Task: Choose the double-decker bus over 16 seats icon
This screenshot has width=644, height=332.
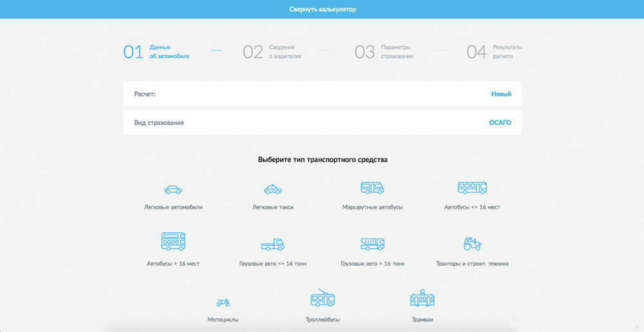Action: [173, 241]
